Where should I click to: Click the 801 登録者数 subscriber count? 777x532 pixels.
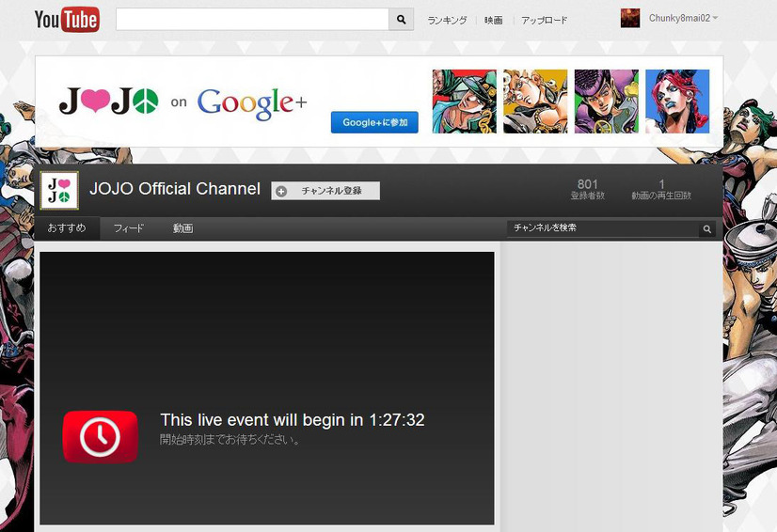coord(588,189)
